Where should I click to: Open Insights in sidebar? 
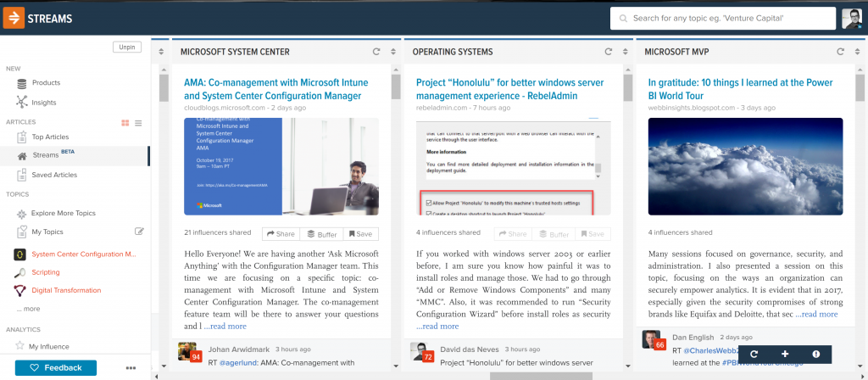pos(44,103)
